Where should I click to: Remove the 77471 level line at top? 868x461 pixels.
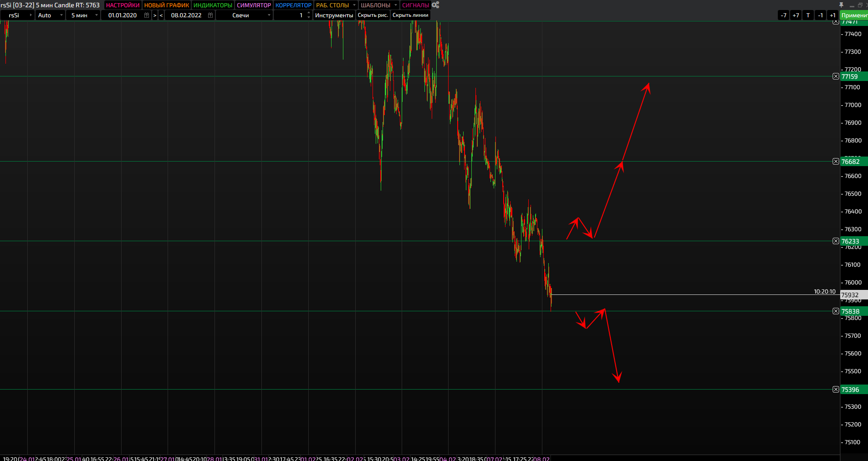point(836,22)
